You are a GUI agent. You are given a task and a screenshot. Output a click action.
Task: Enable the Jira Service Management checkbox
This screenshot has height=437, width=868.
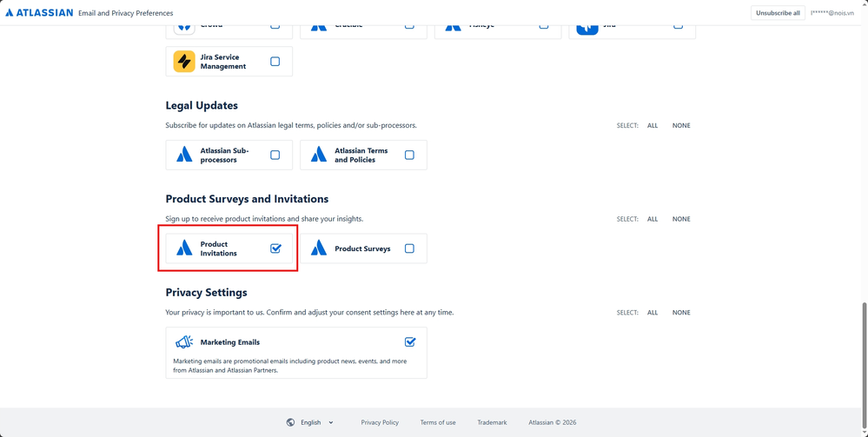(275, 62)
